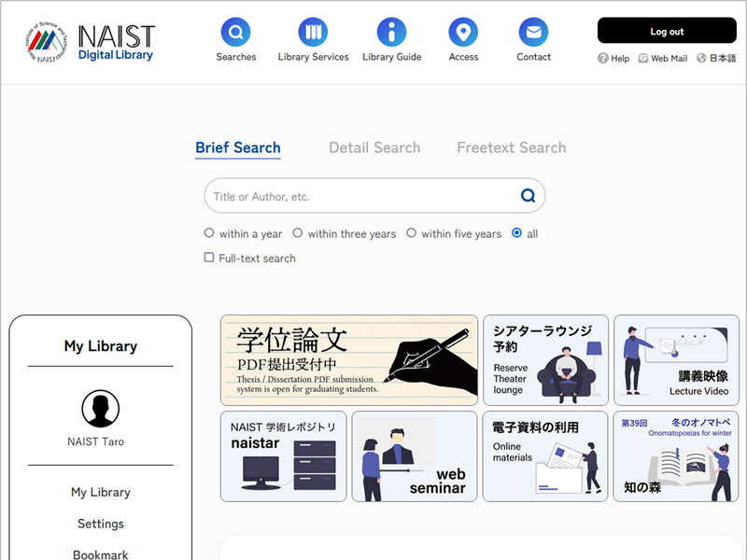Switch to the Freetext Search tab
This screenshot has width=747, height=560.
coord(511,147)
